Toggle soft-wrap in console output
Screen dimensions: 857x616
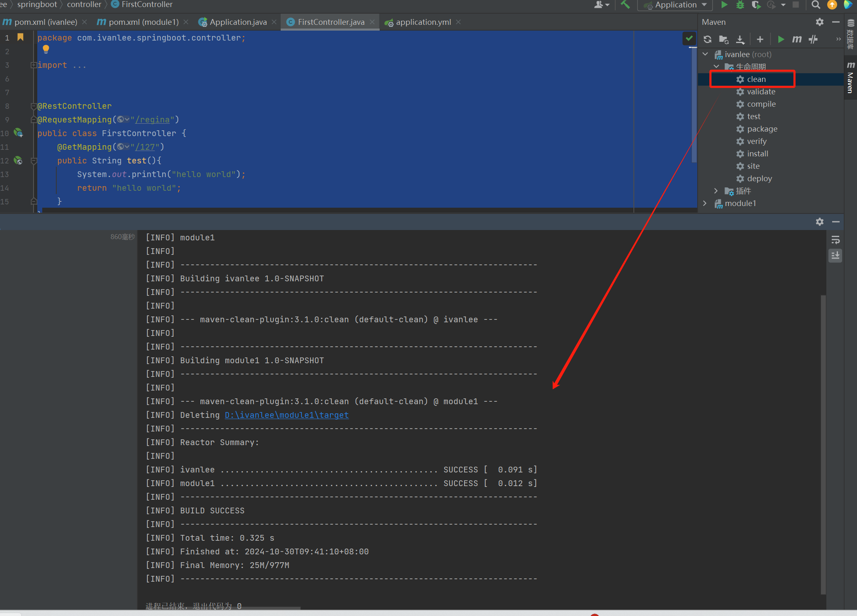(835, 240)
